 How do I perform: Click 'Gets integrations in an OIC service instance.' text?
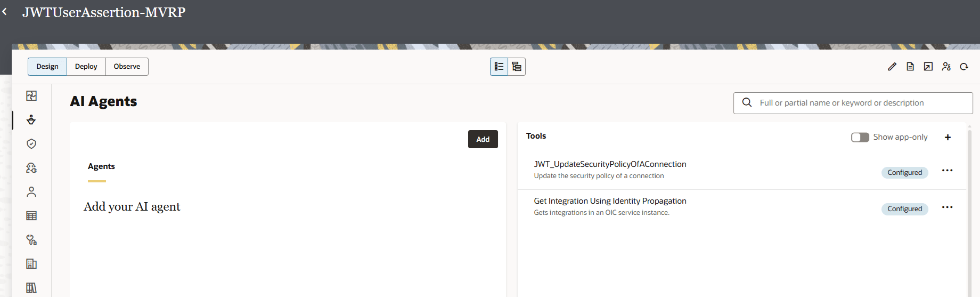coord(601,213)
